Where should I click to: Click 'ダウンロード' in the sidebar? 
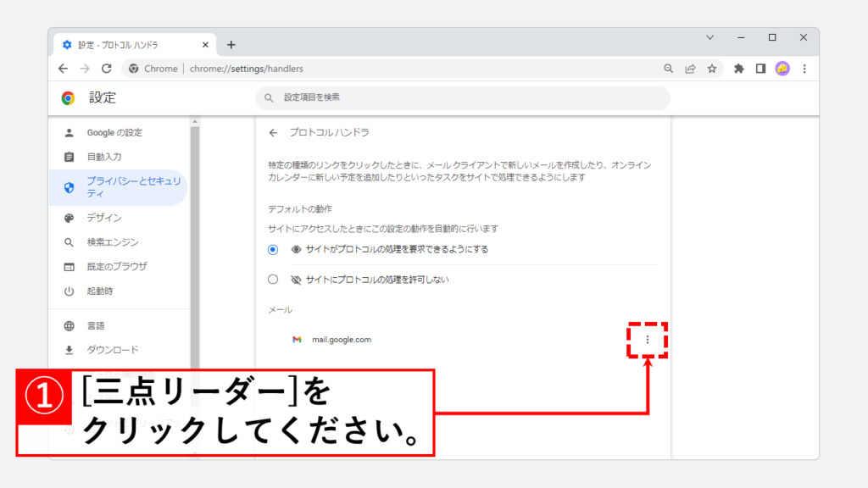(x=112, y=350)
